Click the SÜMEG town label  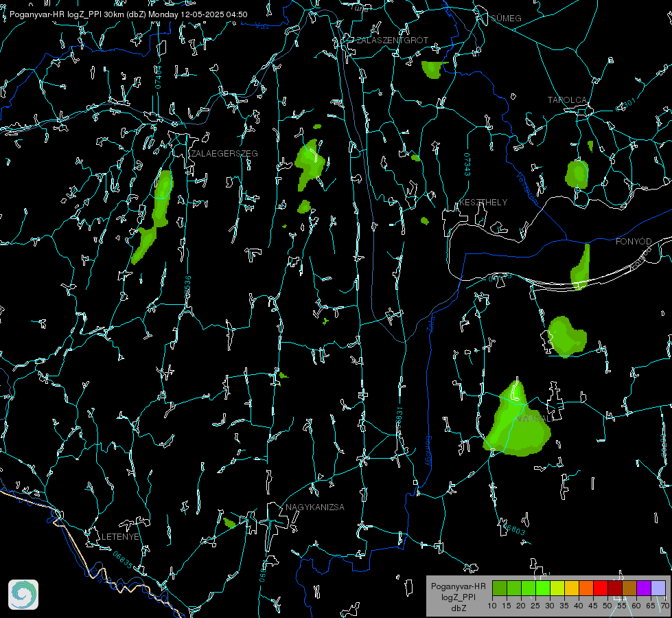506,18
